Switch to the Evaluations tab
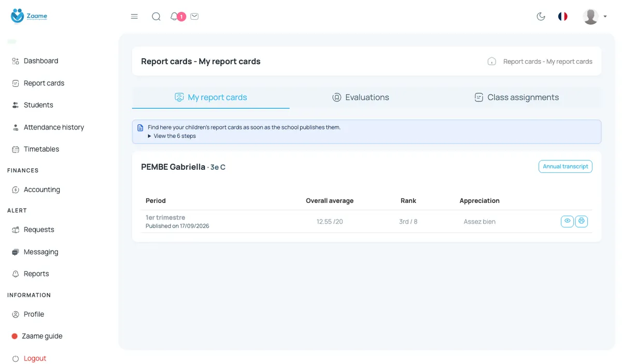 [x=361, y=97]
